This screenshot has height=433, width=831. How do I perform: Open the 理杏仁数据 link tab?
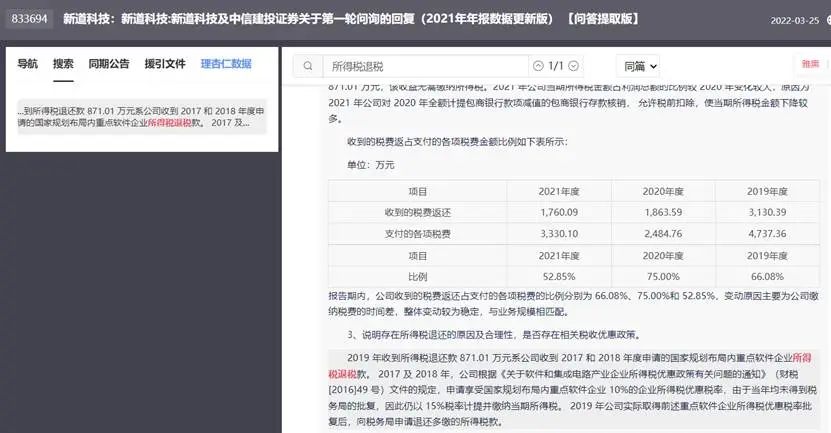point(226,64)
